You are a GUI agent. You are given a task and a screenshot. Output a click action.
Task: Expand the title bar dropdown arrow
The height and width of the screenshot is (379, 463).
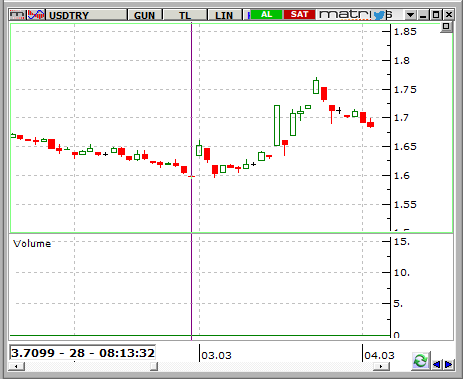tap(411, 15)
